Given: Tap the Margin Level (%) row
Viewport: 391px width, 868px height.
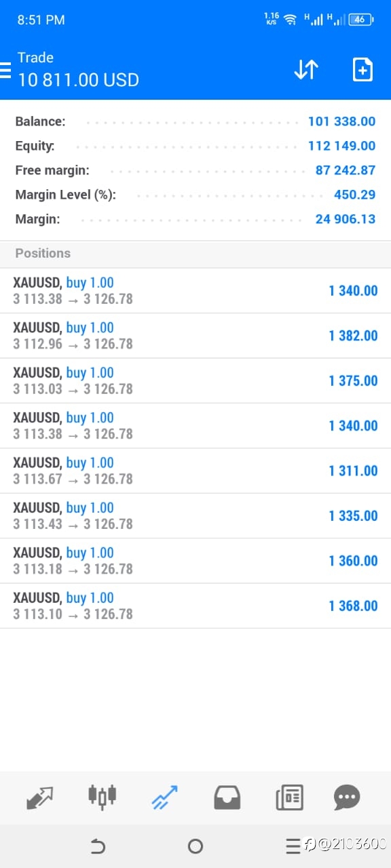Looking at the screenshot, I should pyautogui.click(x=195, y=195).
